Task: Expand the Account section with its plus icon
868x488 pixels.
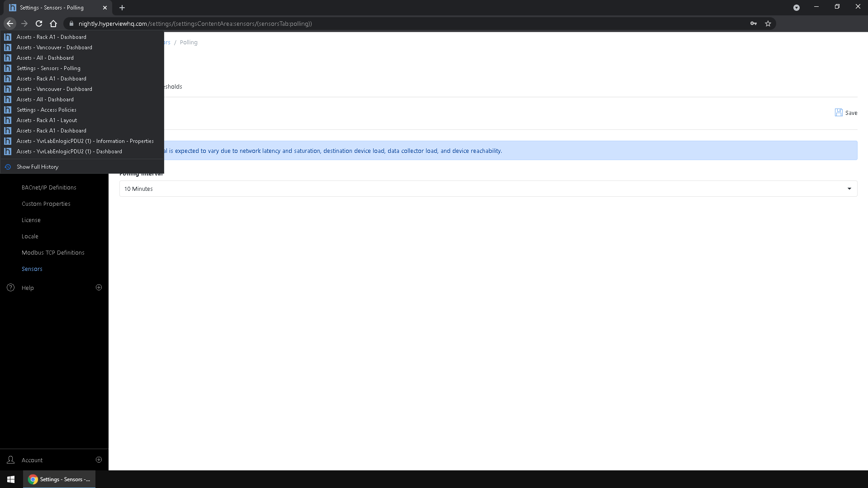Action: coord(99,459)
